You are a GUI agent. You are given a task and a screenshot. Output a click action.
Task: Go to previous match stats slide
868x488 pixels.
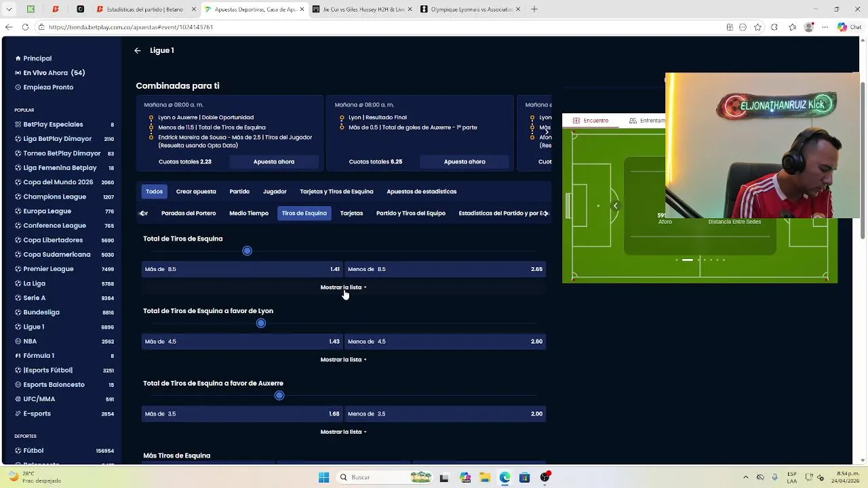pos(615,205)
